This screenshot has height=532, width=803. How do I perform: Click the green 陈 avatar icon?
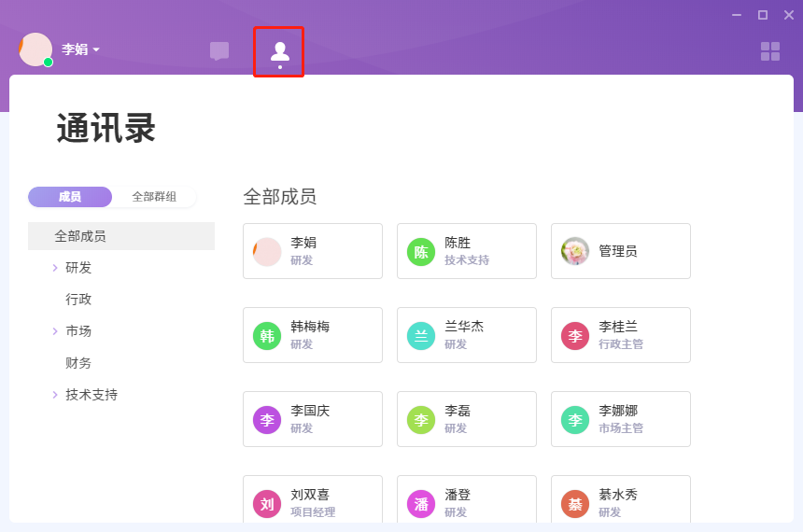(421, 252)
